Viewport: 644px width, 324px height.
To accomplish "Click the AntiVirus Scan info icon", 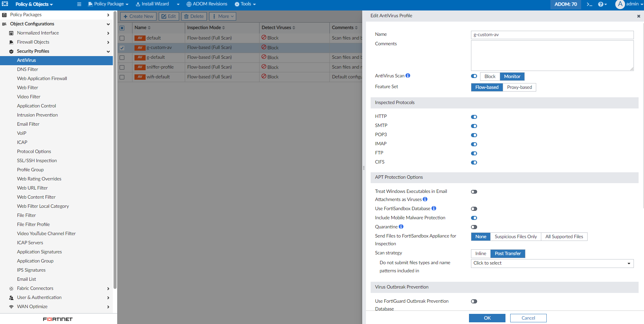I will tap(408, 76).
